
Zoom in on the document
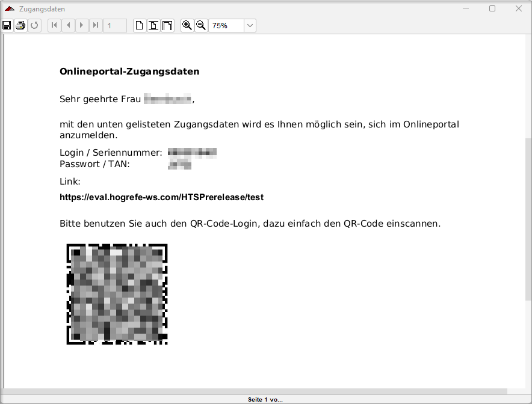point(187,25)
